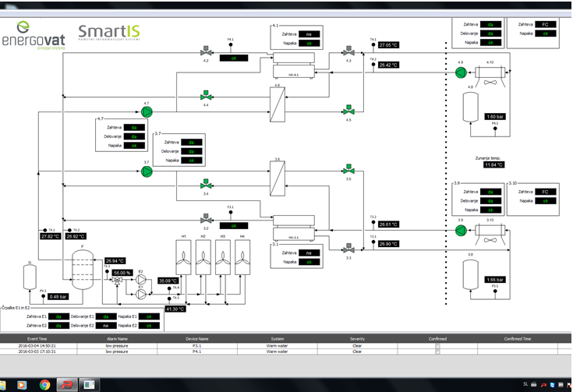The width and height of the screenshot is (573, 392).
Task: Select pump E2 symbol
Action: pyautogui.click(x=140, y=280)
